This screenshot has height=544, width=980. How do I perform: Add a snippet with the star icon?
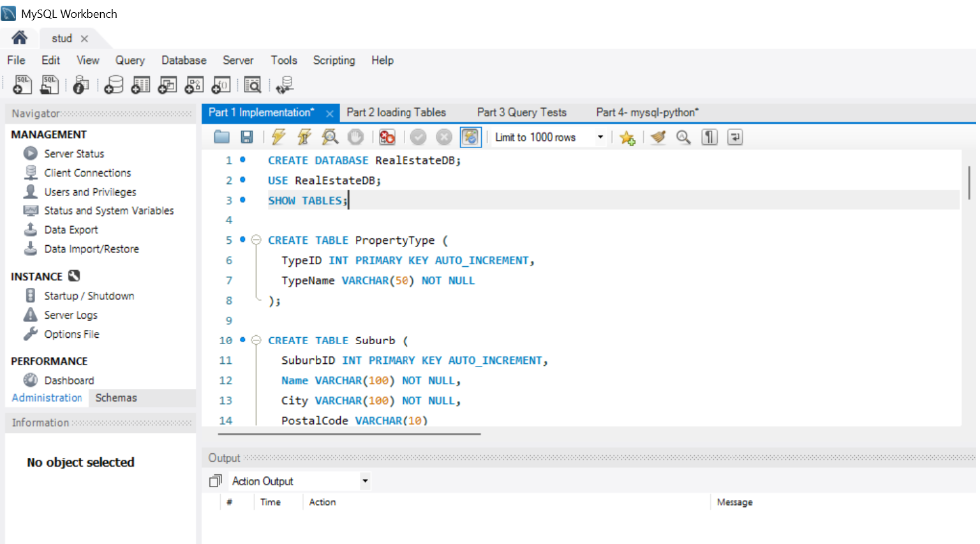627,137
